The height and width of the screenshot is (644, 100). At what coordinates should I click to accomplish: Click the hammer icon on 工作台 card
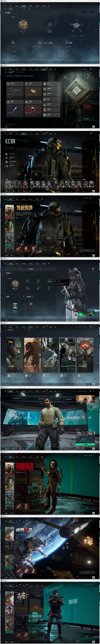click(x=26, y=84)
